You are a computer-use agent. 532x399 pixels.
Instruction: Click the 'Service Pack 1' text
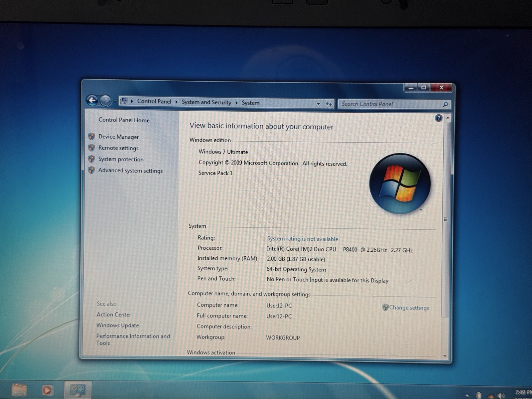[215, 173]
